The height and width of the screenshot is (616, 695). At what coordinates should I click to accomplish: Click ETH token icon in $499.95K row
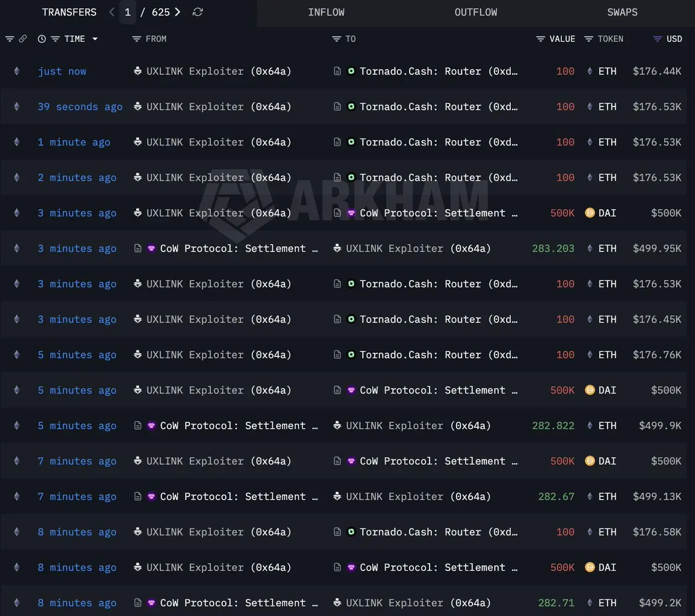click(x=590, y=248)
